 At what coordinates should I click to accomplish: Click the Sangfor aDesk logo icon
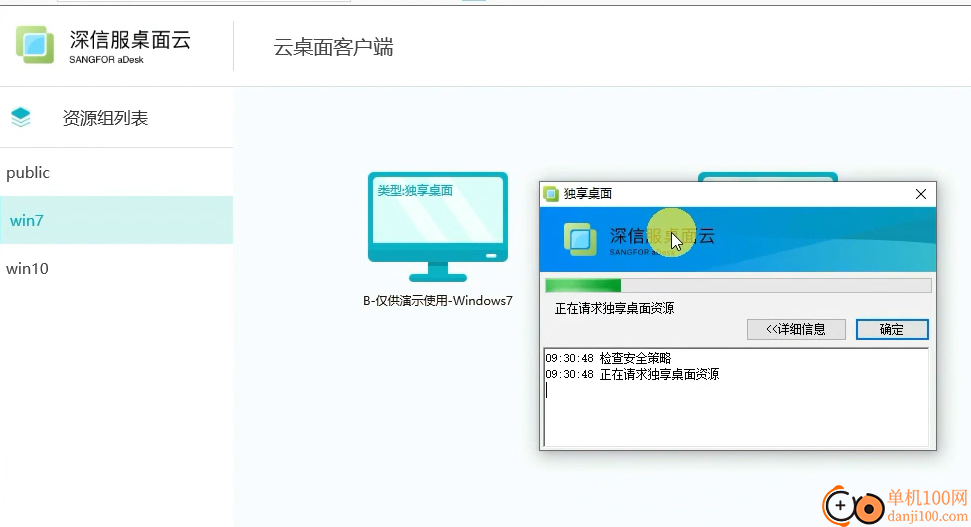35,45
